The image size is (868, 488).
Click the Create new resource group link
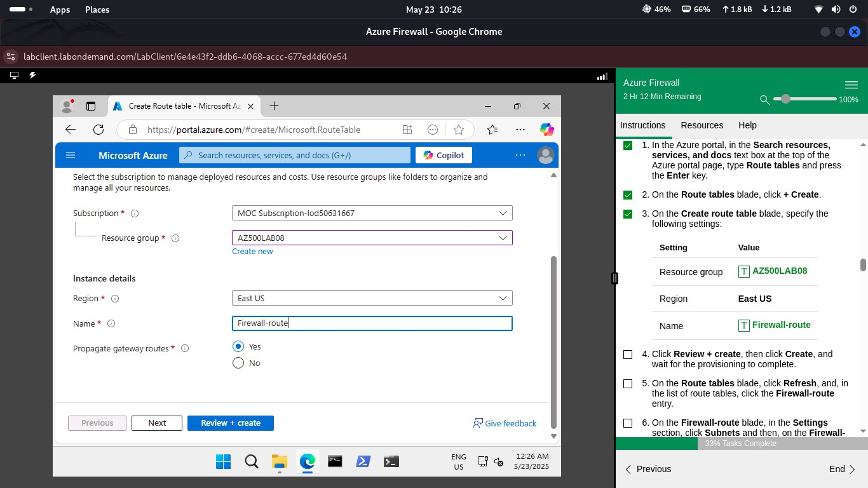pyautogui.click(x=252, y=252)
